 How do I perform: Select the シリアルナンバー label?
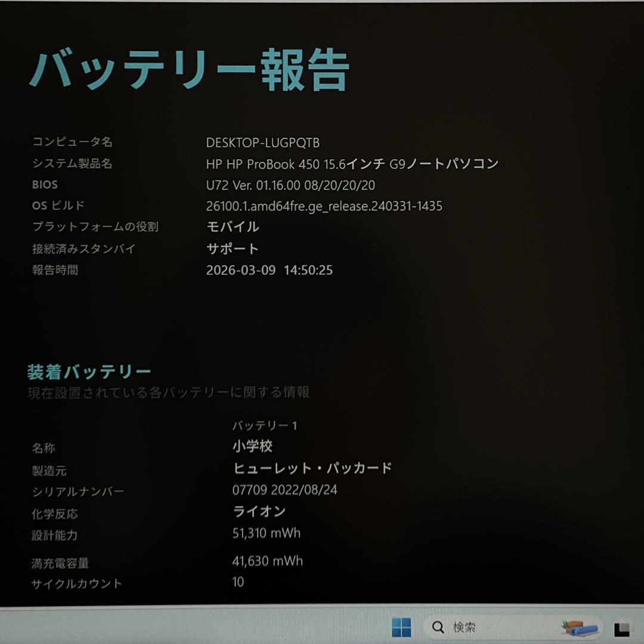click(78, 491)
